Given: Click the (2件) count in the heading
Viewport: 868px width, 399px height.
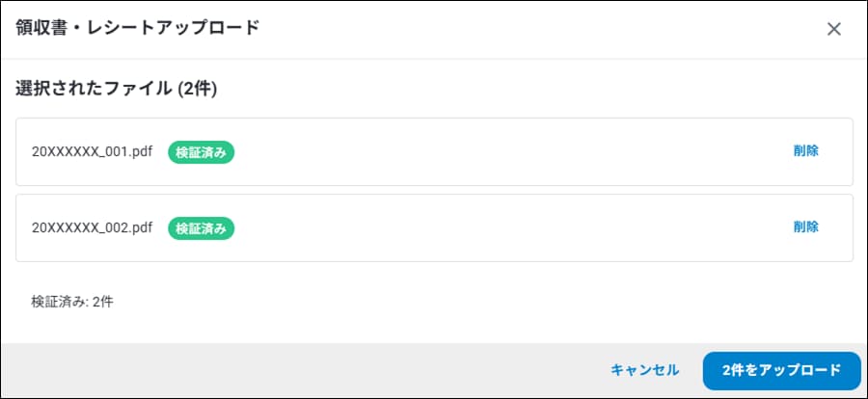Looking at the screenshot, I should pos(197,90).
